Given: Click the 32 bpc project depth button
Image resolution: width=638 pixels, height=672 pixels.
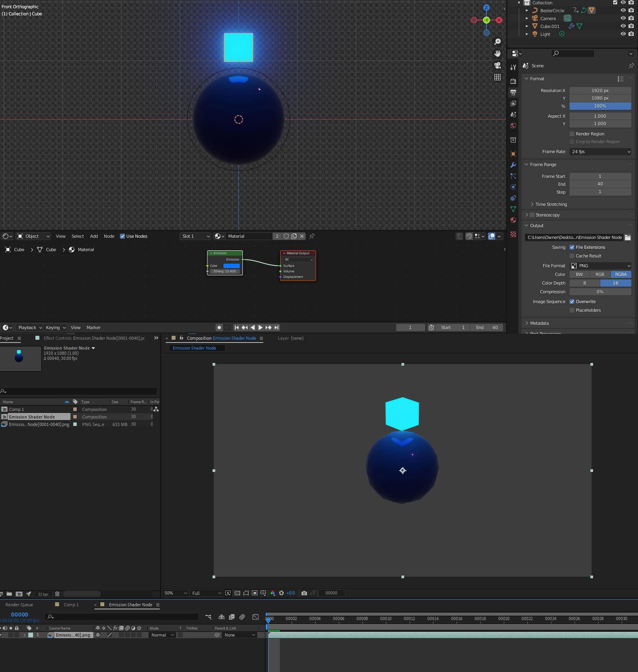Looking at the screenshot, I should (x=43, y=594).
